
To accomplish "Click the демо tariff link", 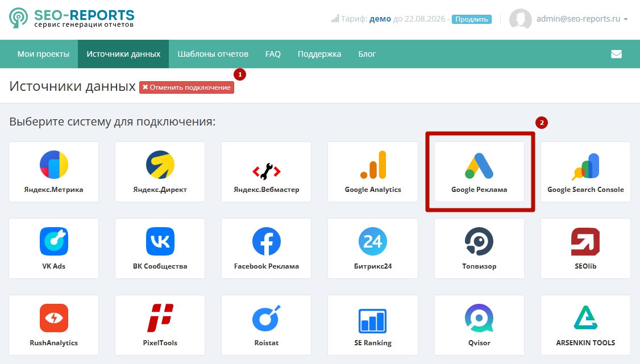I will click(380, 19).
